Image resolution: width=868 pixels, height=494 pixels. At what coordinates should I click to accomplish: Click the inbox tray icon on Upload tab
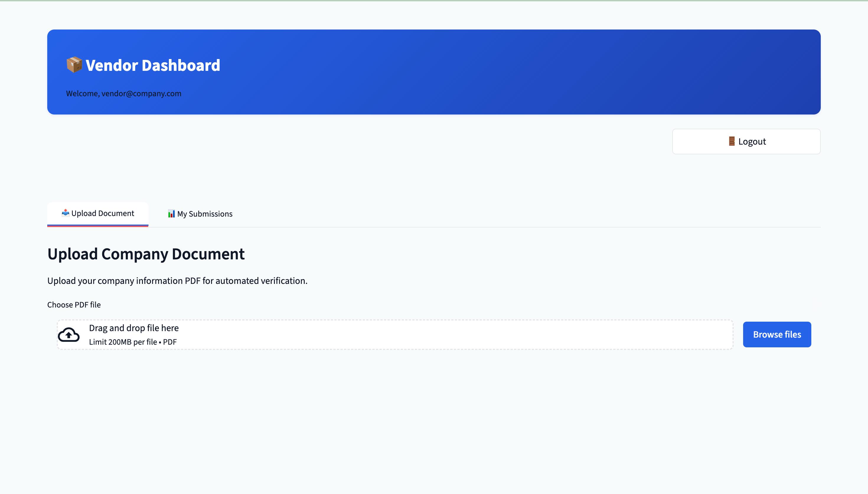[x=65, y=213]
